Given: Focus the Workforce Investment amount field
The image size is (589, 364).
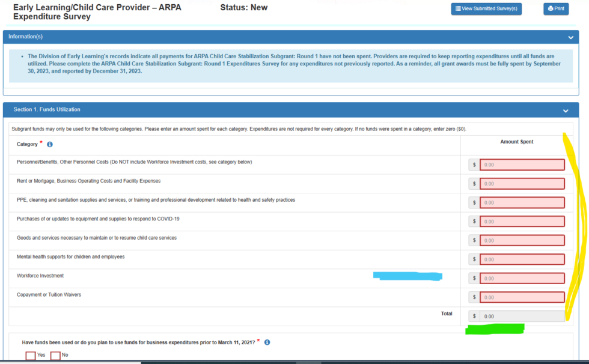Looking at the screenshot, I should tap(522, 278).
